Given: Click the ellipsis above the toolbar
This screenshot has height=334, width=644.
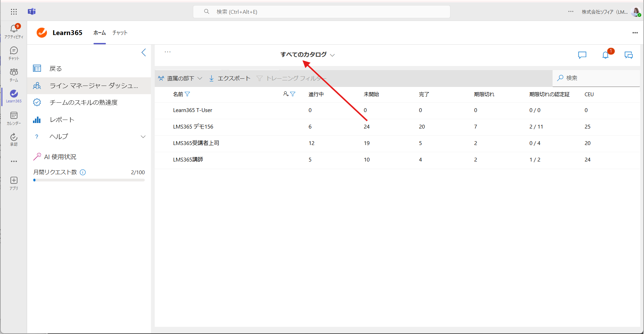Looking at the screenshot, I should [x=167, y=52].
